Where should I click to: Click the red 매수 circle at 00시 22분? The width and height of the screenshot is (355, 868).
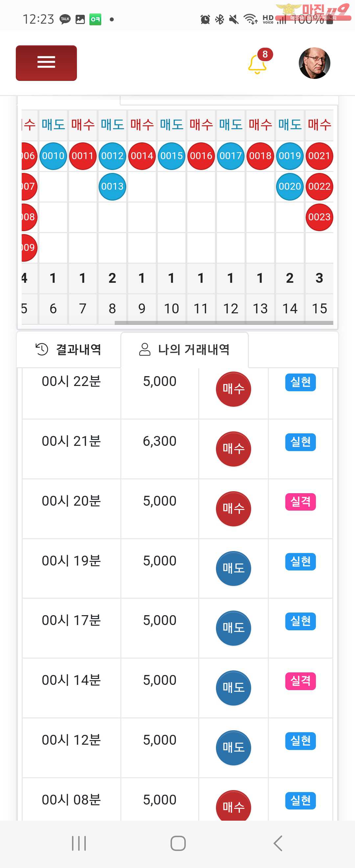coord(233,389)
